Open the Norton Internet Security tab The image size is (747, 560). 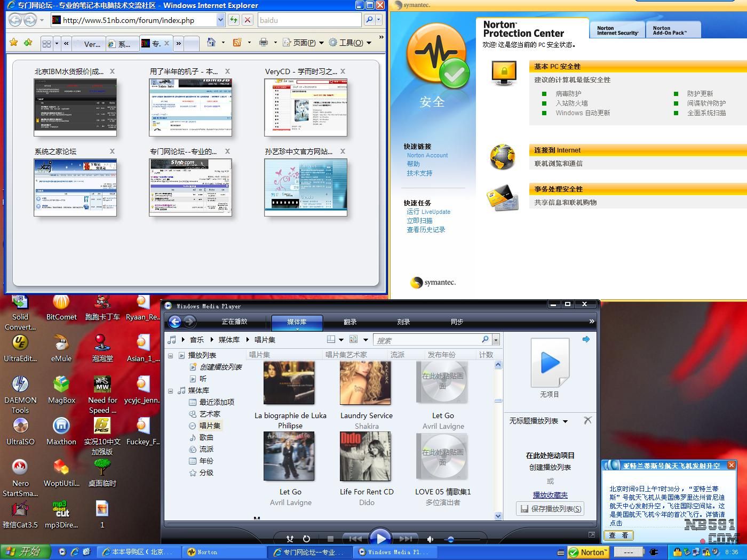point(617,30)
